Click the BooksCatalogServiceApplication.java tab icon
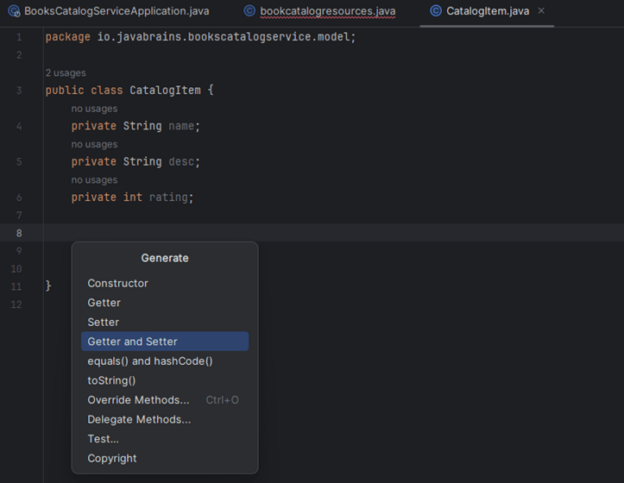This screenshot has width=624, height=483. click(x=14, y=11)
